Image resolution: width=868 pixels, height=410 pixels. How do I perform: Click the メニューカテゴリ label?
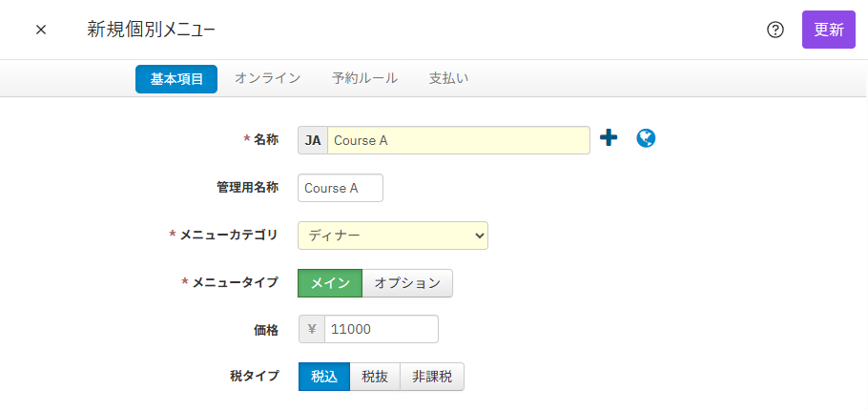228,235
